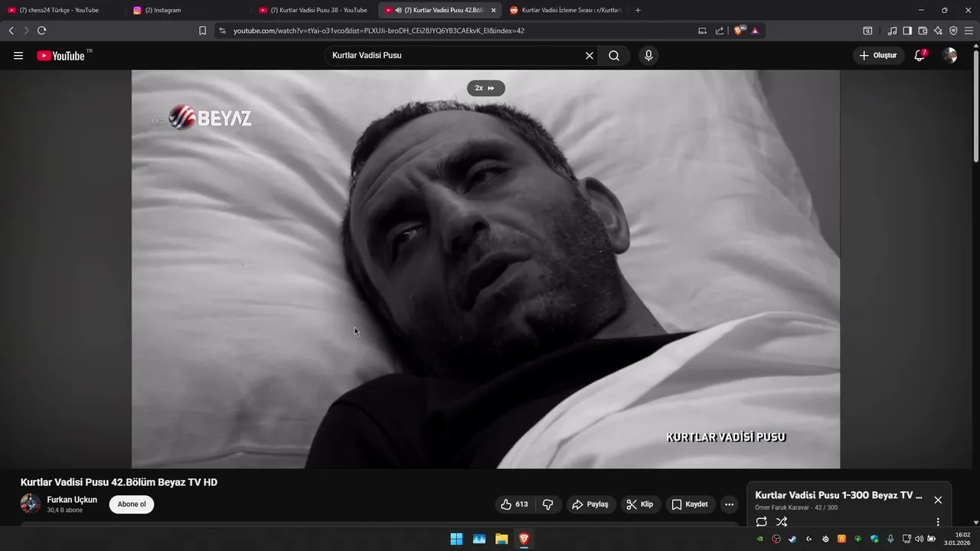Click the video player area
980x551 pixels.
pyautogui.click(x=485, y=269)
